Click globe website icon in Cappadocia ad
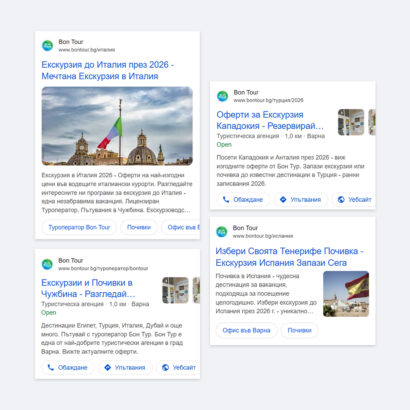 coord(341,199)
